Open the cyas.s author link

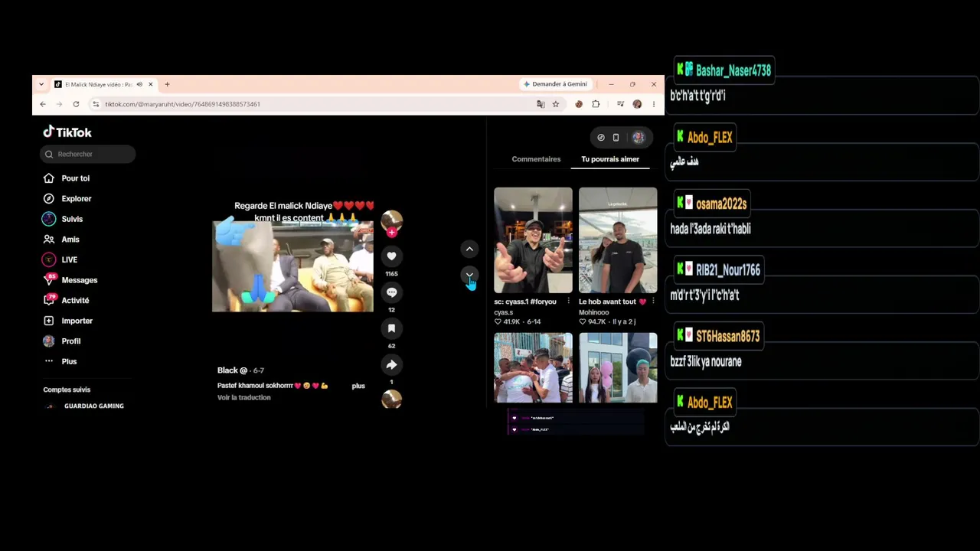(504, 312)
